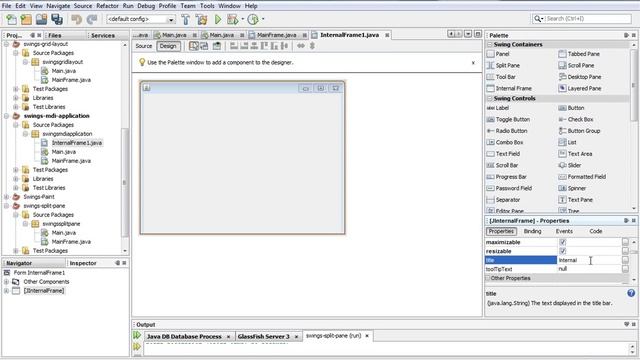Click the New File toolbar icon

tap(11, 19)
